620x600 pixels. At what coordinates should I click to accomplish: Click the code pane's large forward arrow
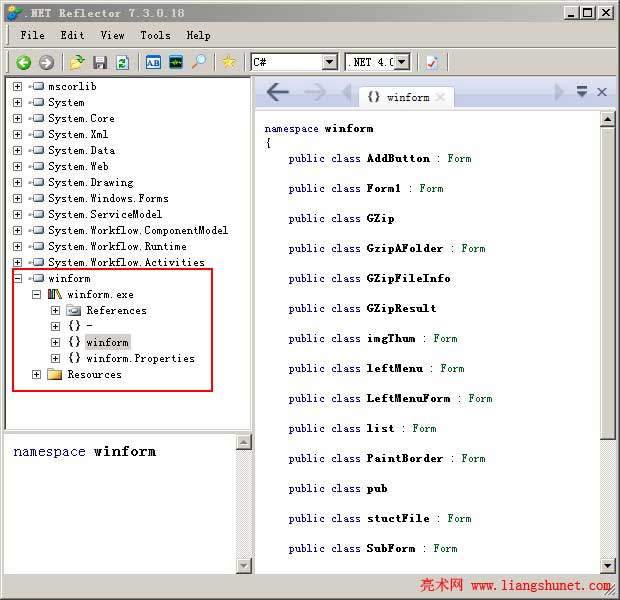[x=315, y=93]
